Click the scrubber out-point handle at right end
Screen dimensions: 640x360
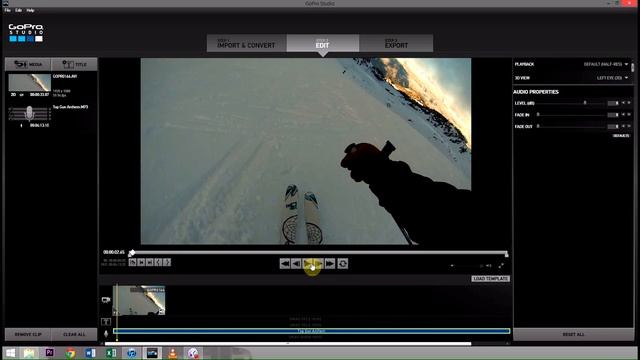507,254
